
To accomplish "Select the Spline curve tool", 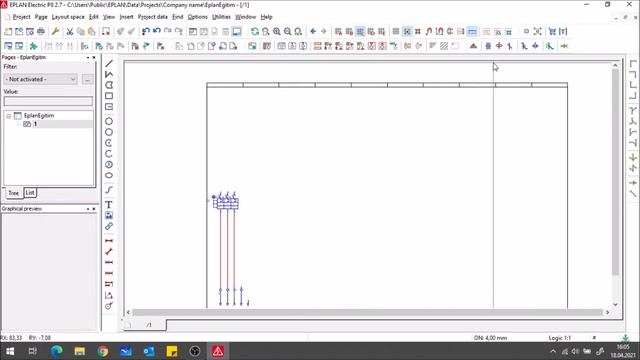I will point(109,190).
